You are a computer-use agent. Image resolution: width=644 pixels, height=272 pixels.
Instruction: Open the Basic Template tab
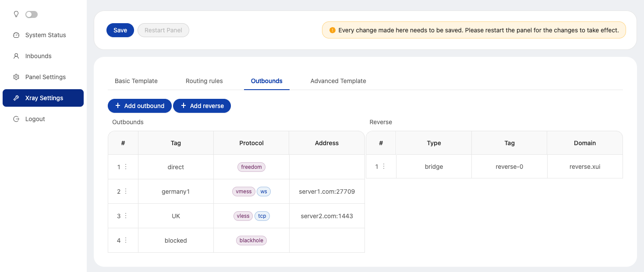click(136, 81)
